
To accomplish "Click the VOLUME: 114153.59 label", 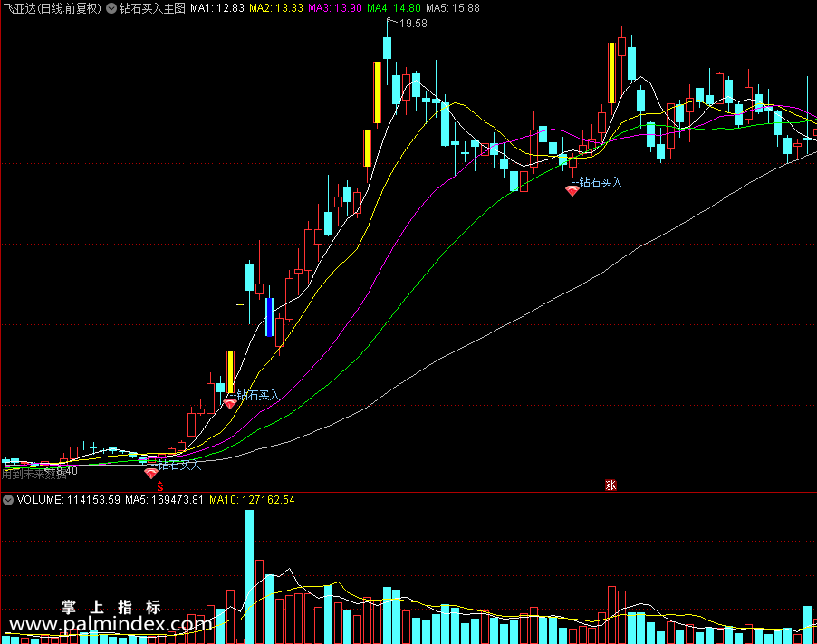I will (68, 500).
